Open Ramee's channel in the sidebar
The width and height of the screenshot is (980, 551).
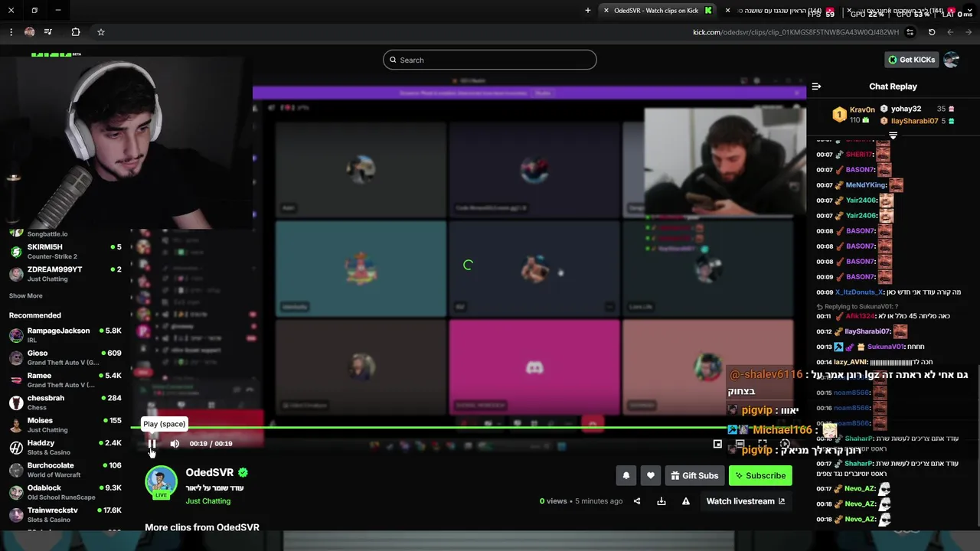65,380
